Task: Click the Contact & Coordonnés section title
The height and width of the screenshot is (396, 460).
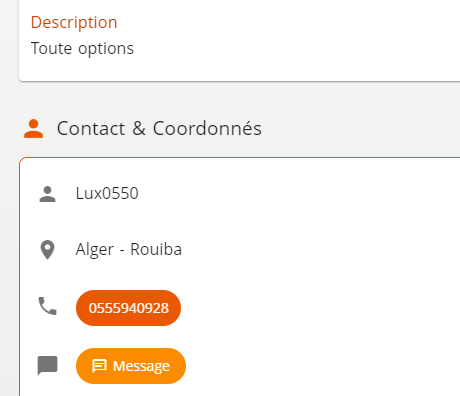Action: [x=159, y=129]
